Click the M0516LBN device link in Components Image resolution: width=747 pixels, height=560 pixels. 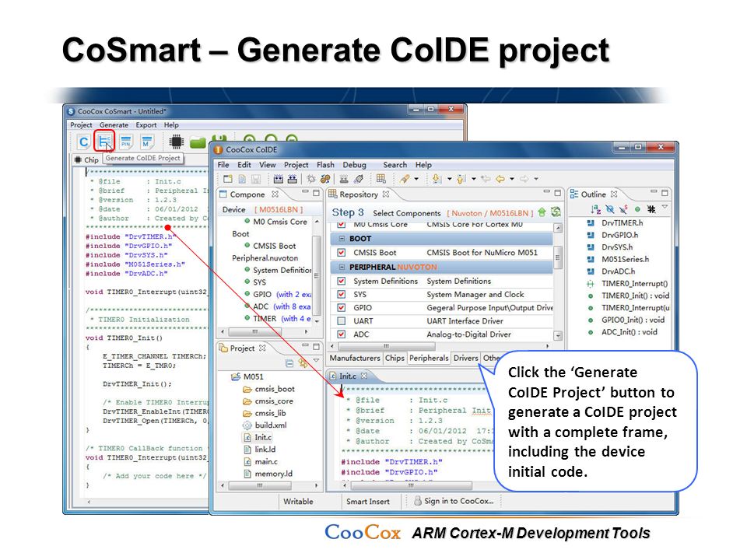pos(279,209)
